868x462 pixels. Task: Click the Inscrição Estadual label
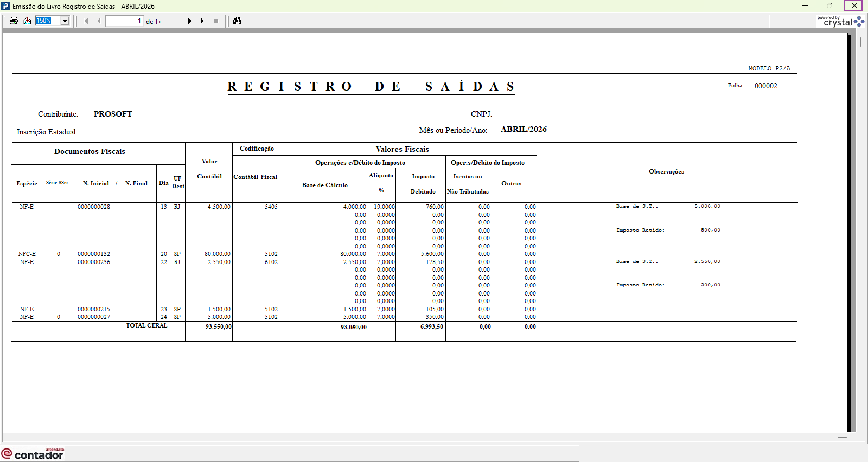47,132
